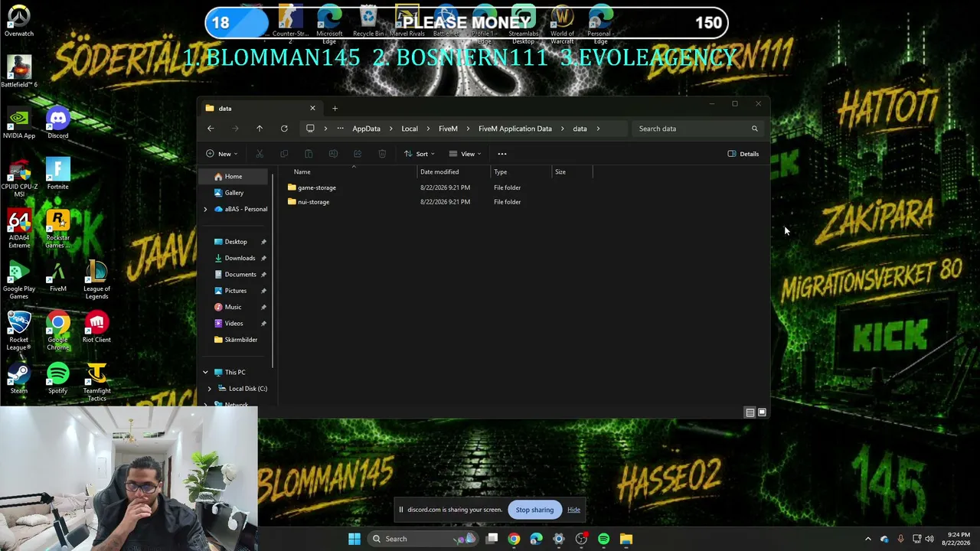Open the See more toolbar options
Image resolution: width=980 pixels, height=551 pixels.
pyautogui.click(x=502, y=154)
